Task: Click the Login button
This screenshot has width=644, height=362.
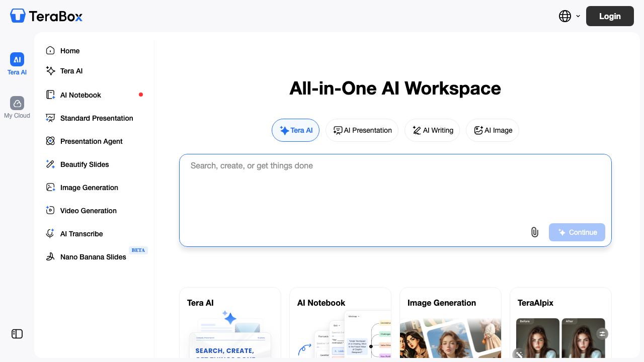Action: (610, 16)
